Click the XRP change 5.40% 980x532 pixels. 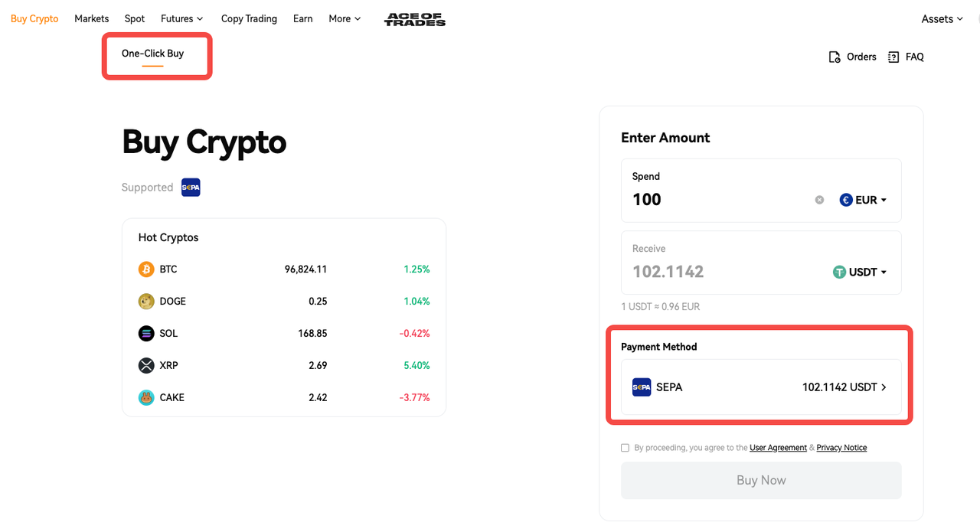416,366
